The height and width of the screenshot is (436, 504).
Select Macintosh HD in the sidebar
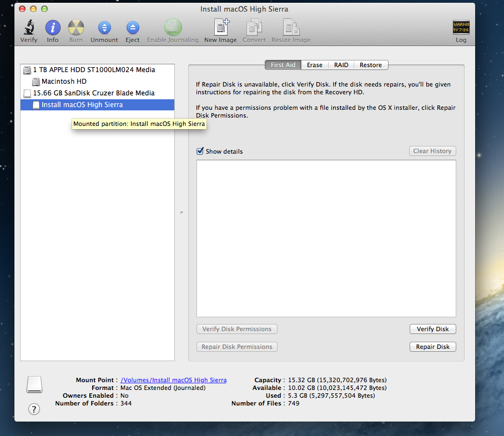97,82
